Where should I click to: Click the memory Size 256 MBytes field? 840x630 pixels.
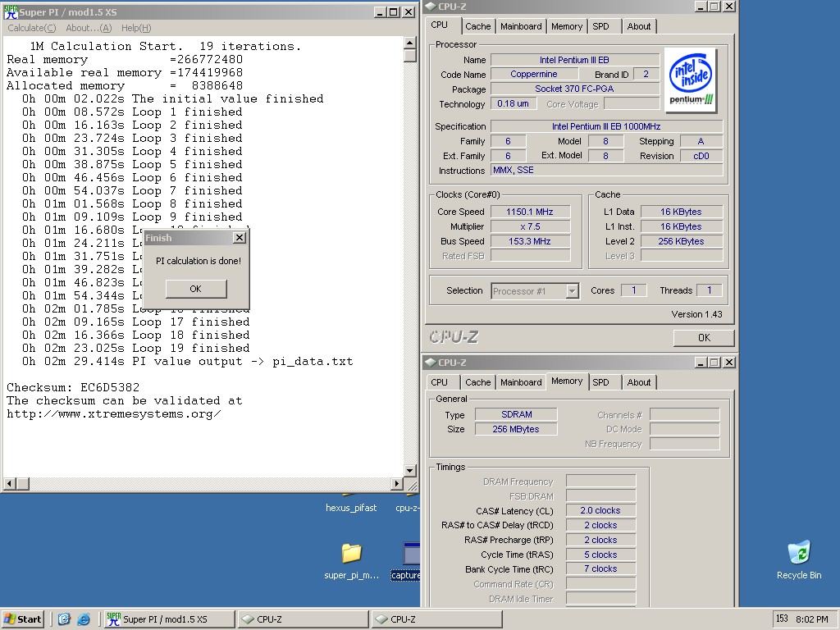517,429
